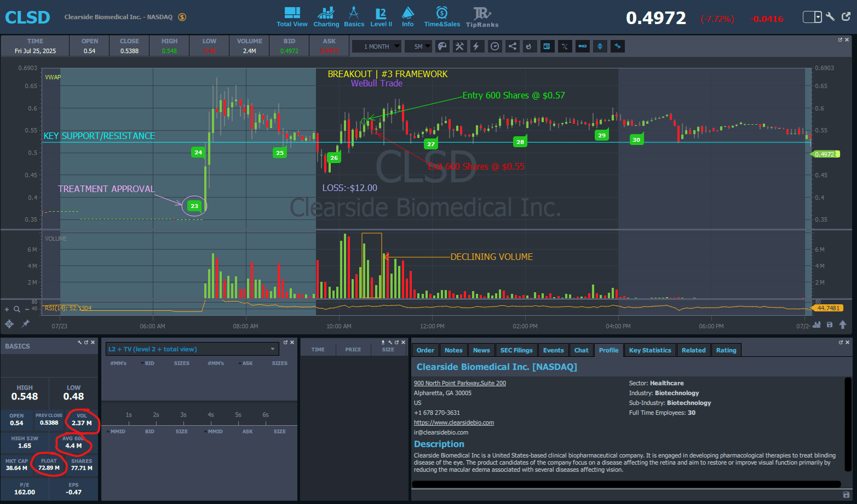Click the TipRanks icon

pos(482,17)
